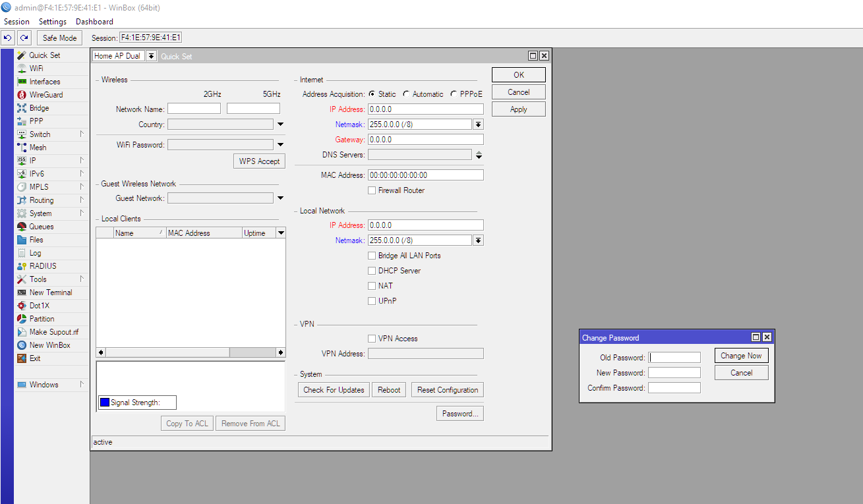This screenshot has height=504, width=863.
Task: Click the Undo arrow toolbar icon
Action: point(8,38)
